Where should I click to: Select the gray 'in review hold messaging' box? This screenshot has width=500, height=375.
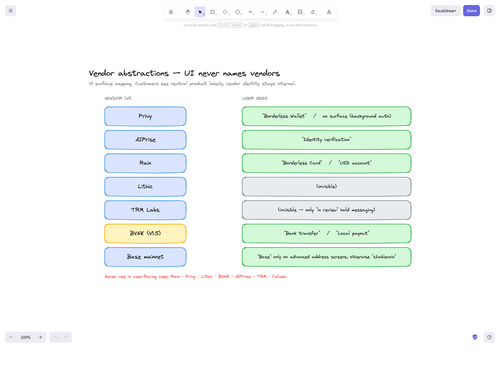[326, 210]
